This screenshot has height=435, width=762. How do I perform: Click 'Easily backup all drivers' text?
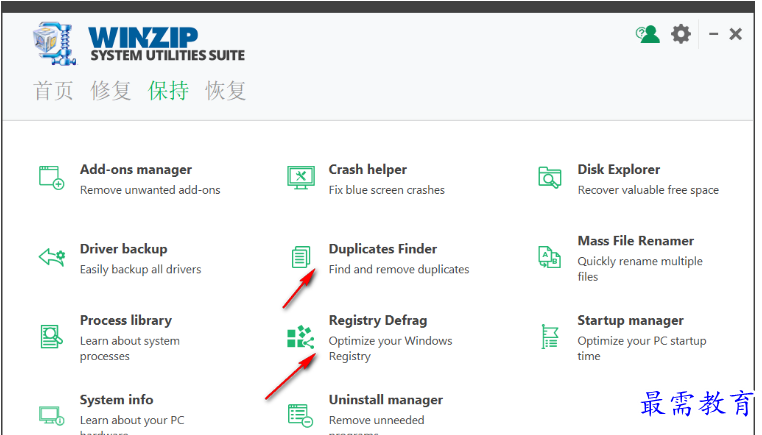tap(140, 269)
